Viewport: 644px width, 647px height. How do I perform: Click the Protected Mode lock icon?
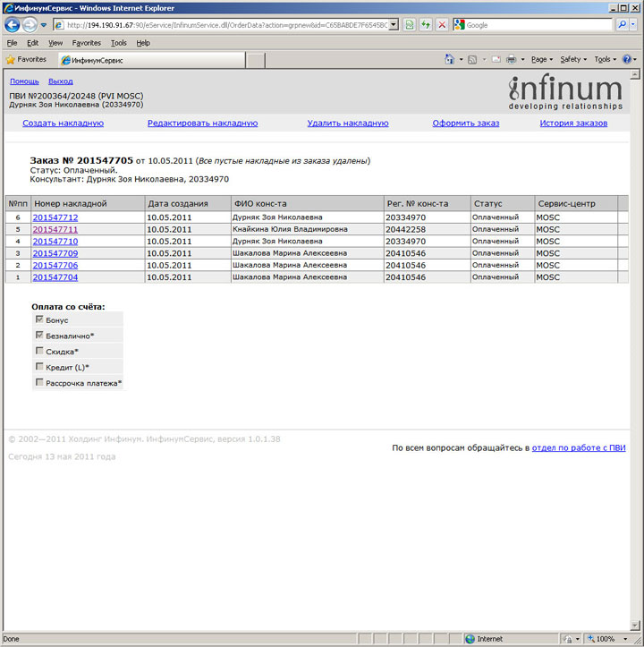click(568, 639)
